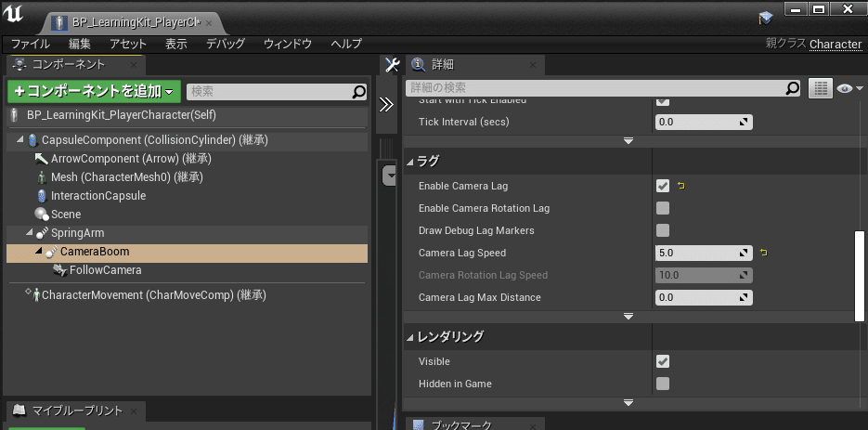Screen dimensions: 868x430
Task: Click the コンポーネントを追加 button
Action: [x=94, y=91]
